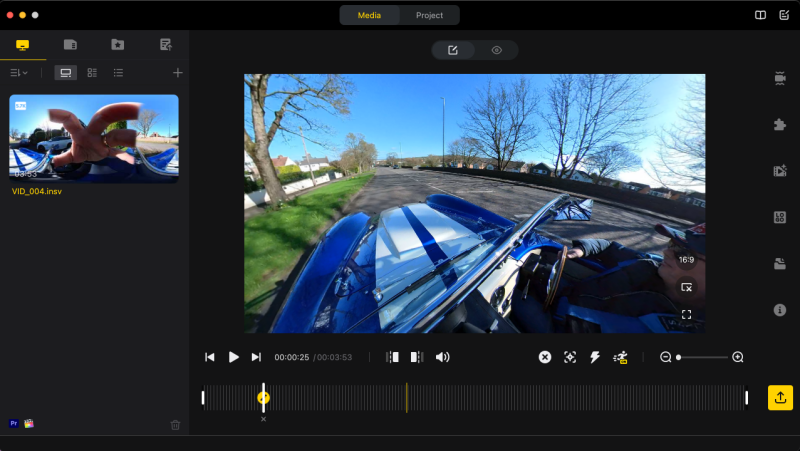
Task: Set the trim end marker
Action: pyautogui.click(x=417, y=357)
